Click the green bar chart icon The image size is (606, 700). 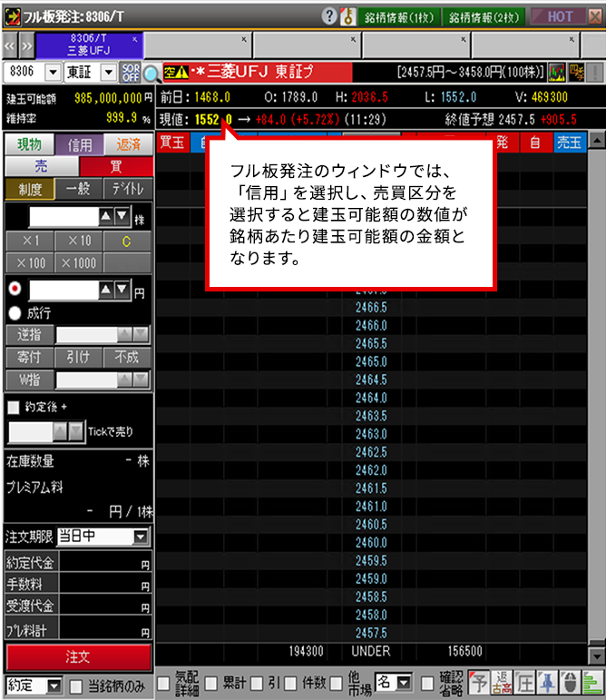tap(592, 682)
